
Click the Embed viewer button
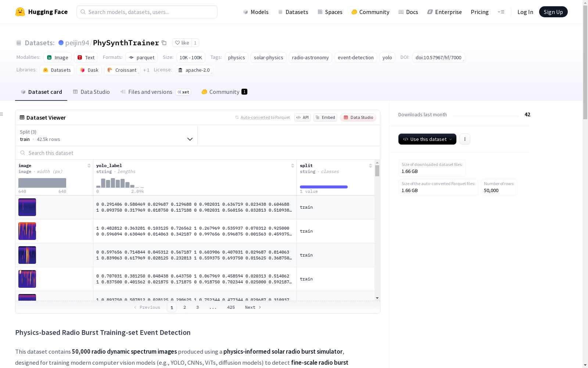point(325,117)
